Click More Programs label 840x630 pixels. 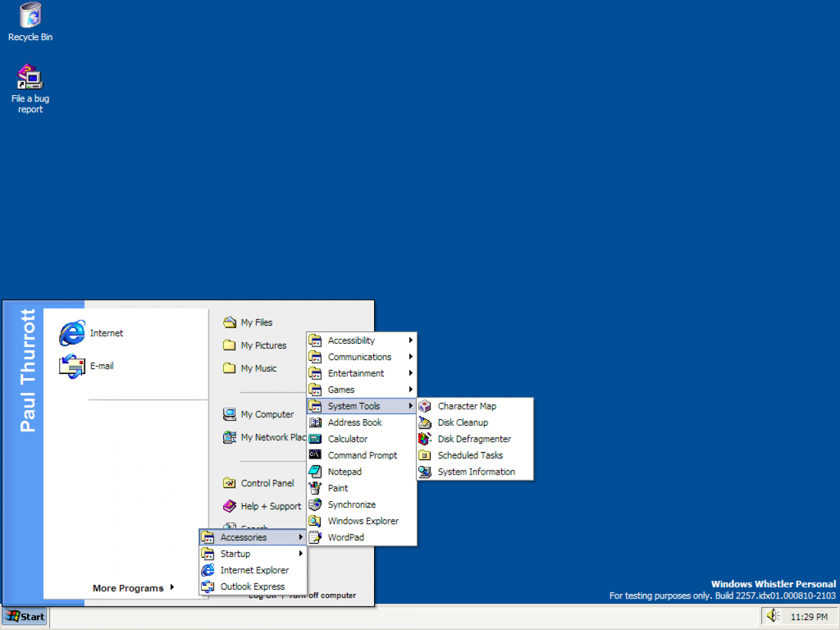(x=128, y=588)
